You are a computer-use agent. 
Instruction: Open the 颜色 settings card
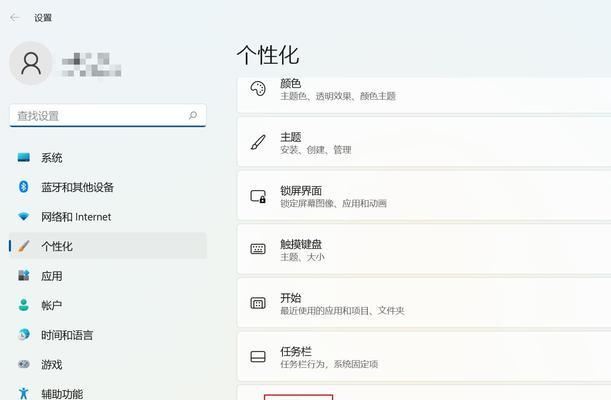click(x=424, y=95)
